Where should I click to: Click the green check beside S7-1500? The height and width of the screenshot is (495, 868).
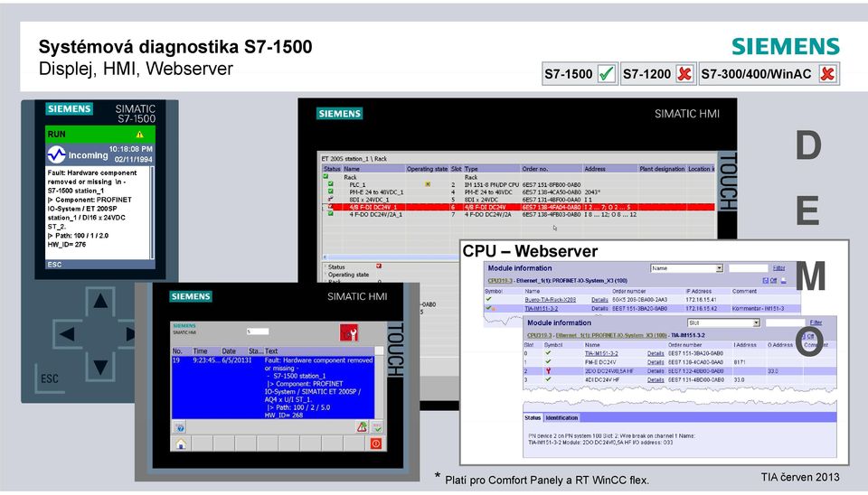607,73
